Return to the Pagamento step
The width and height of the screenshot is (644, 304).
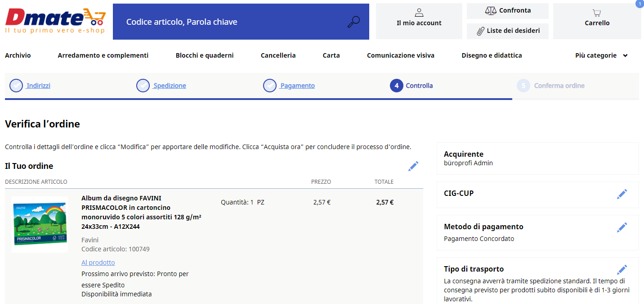297,86
